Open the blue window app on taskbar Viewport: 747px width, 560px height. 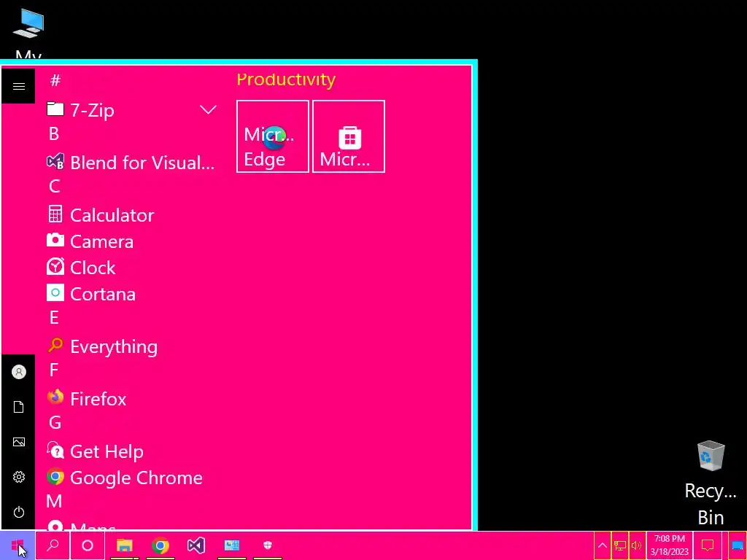231,545
